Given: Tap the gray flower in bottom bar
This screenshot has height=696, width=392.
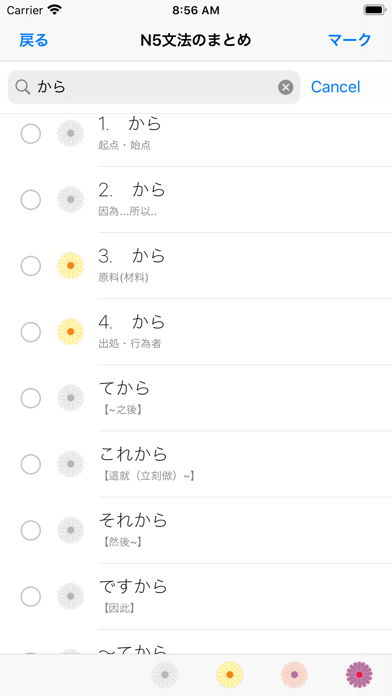Looking at the screenshot, I should click(x=165, y=675).
